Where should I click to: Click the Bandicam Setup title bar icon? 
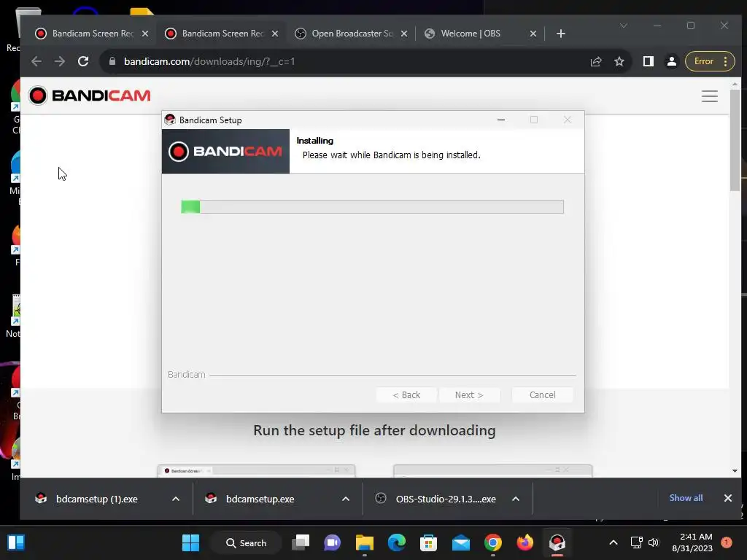(170, 120)
